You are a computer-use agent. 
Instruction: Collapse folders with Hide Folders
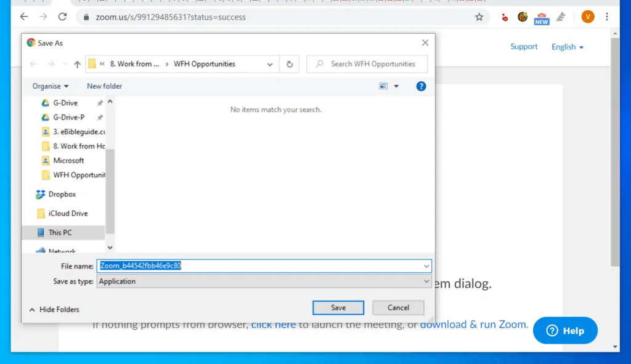tap(54, 309)
